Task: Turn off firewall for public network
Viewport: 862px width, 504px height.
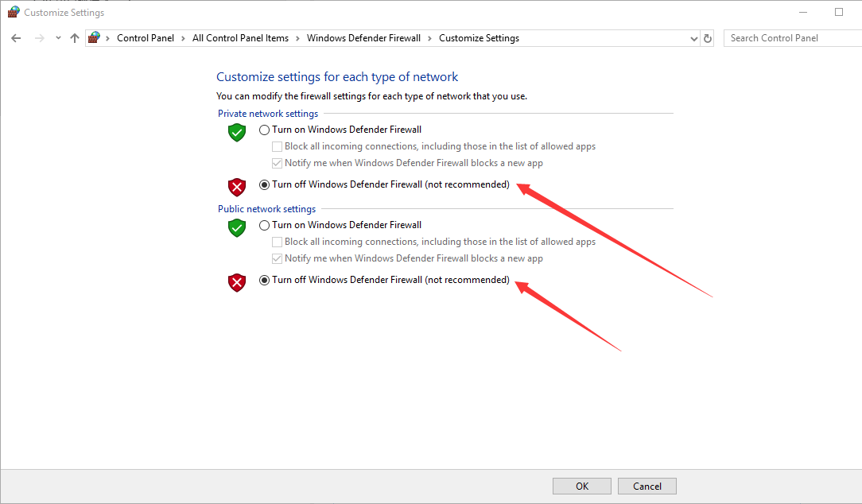Action: coord(265,281)
